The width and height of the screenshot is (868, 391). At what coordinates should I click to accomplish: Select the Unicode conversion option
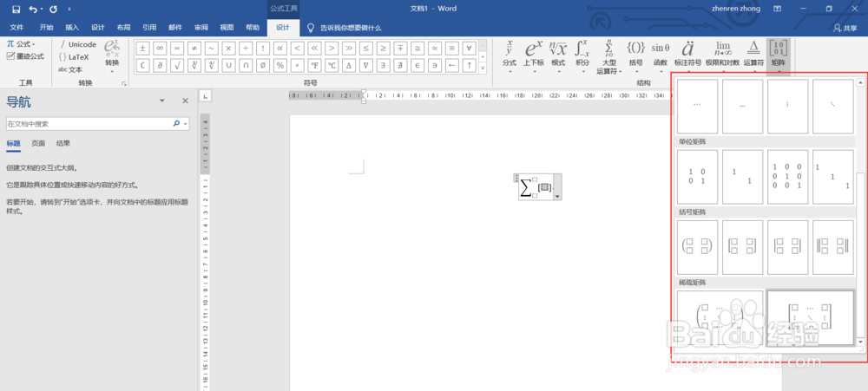(78, 44)
